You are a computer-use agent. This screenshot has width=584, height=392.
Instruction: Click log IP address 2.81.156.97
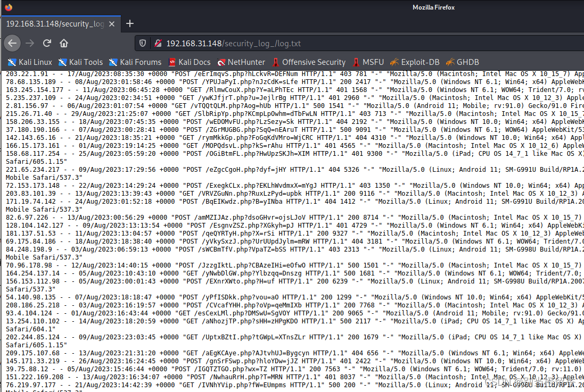pos(27,106)
